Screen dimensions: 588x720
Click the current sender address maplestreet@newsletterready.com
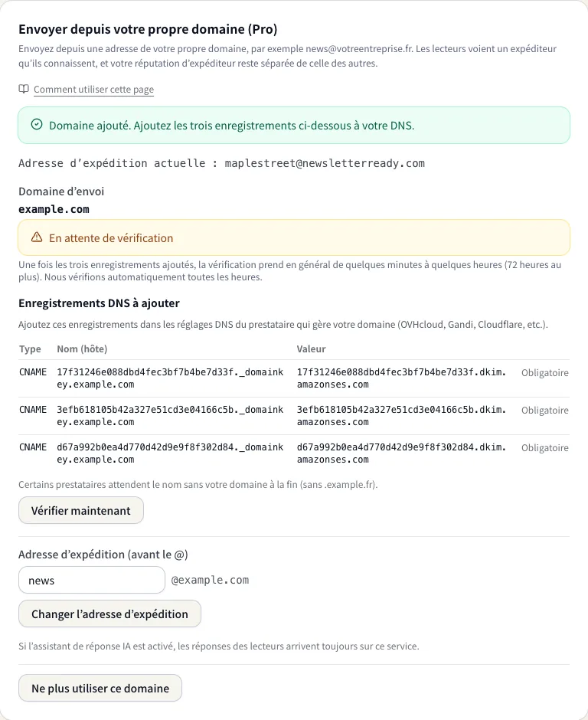pos(325,163)
